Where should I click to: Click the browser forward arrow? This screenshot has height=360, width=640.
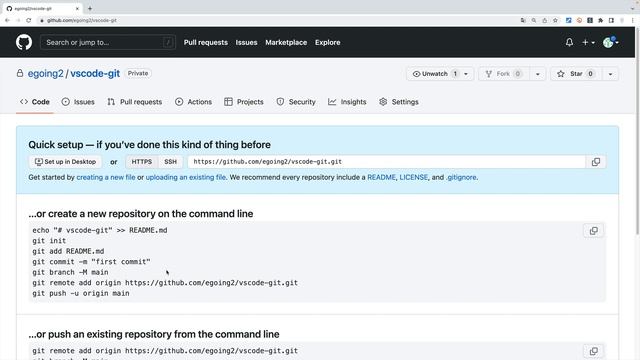[x=18, y=20]
